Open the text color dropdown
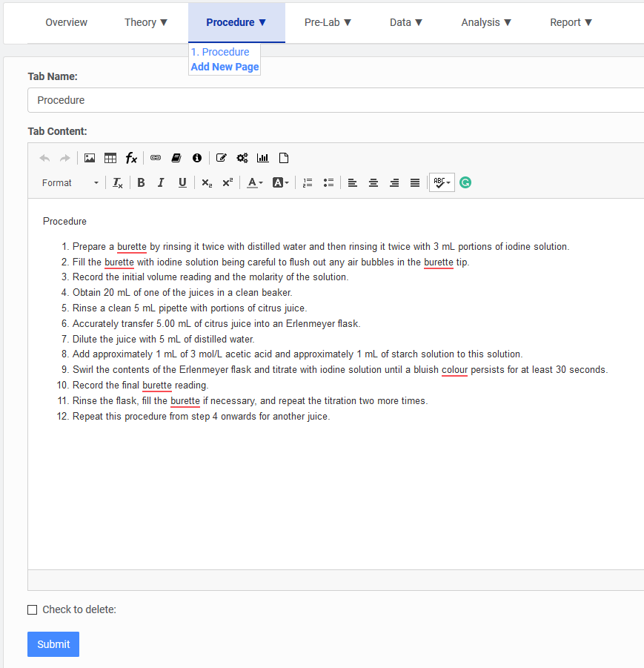This screenshot has width=644, height=668. 255,183
